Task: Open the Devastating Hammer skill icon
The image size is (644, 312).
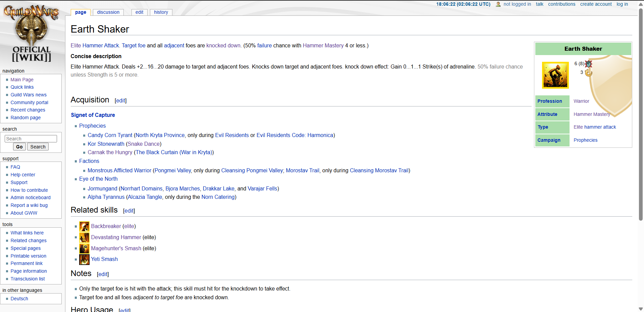Action: tap(84, 237)
